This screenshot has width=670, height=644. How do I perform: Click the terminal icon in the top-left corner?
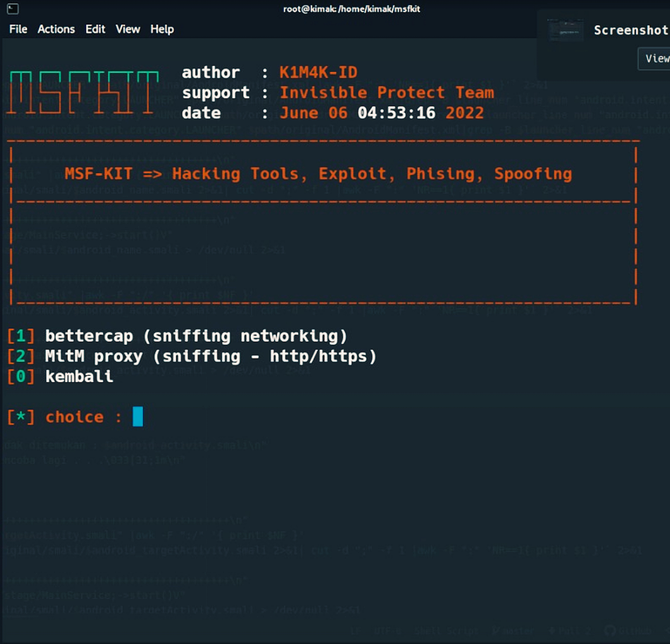[12, 9]
